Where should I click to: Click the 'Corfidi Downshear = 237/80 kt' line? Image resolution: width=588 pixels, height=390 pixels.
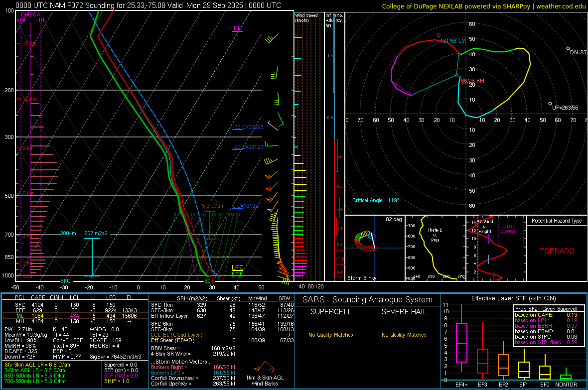coord(193,378)
